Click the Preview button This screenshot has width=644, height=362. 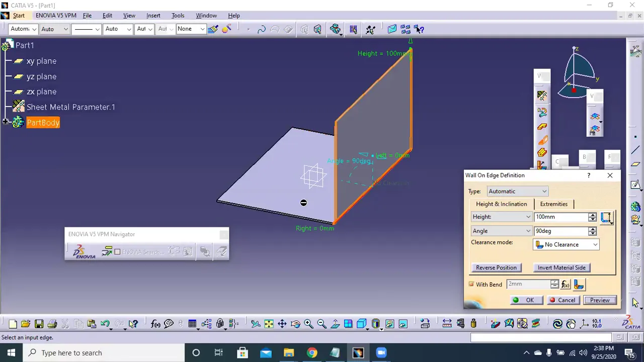tap(600, 300)
